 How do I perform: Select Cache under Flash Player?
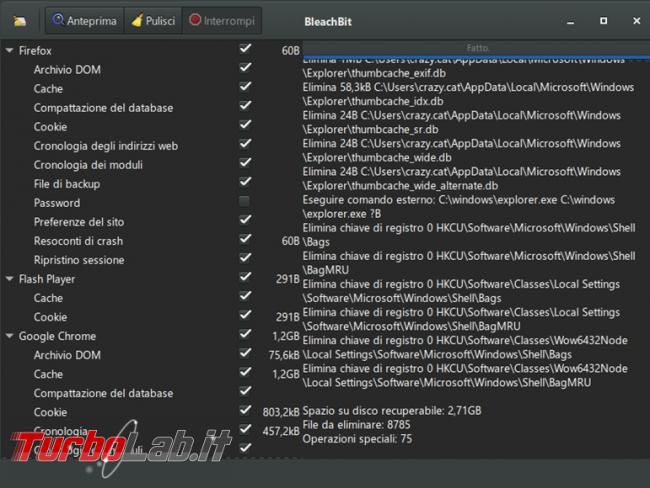tap(48, 298)
